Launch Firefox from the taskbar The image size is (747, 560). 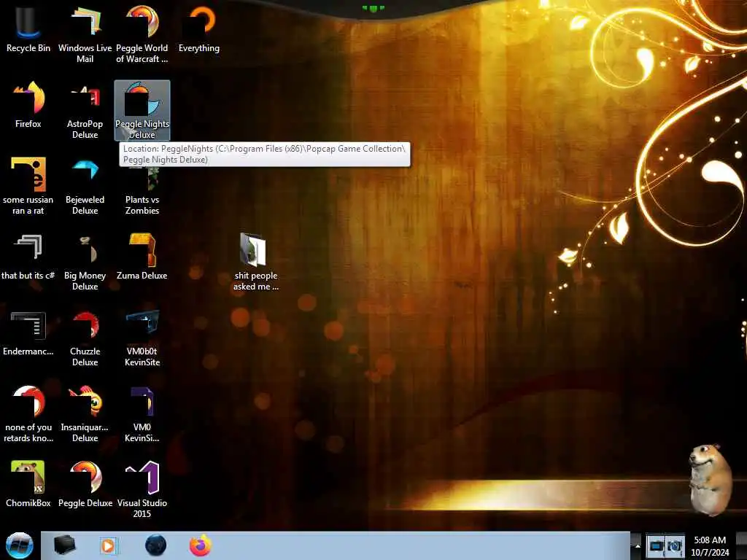pos(201,545)
